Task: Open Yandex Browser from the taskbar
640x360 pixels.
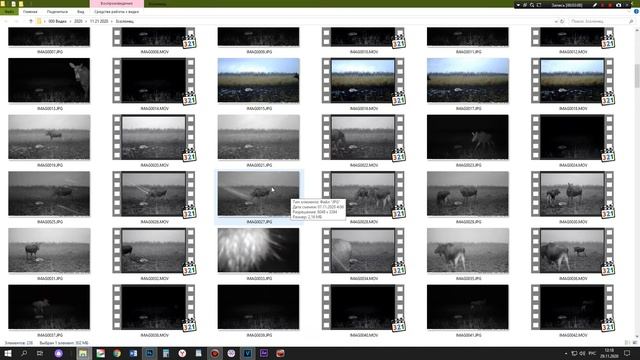Action: coord(182,353)
